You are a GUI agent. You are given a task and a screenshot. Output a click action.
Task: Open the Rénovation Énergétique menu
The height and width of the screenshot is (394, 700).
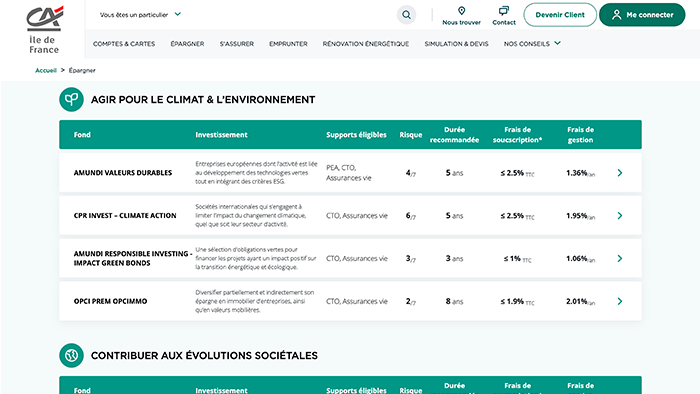coord(366,44)
